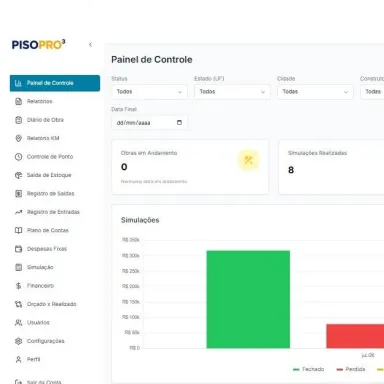
Task: Open the calendar picker in Data Final
Action: [x=179, y=123]
